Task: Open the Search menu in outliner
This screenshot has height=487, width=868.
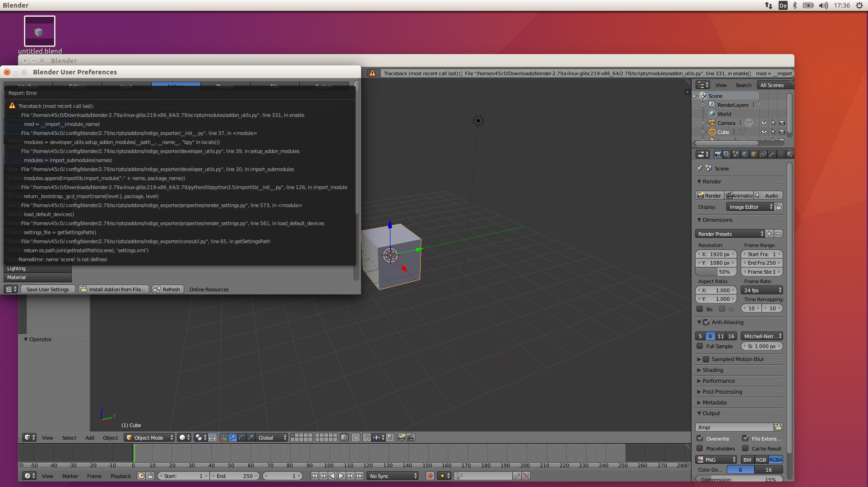Action: click(x=743, y=85)
